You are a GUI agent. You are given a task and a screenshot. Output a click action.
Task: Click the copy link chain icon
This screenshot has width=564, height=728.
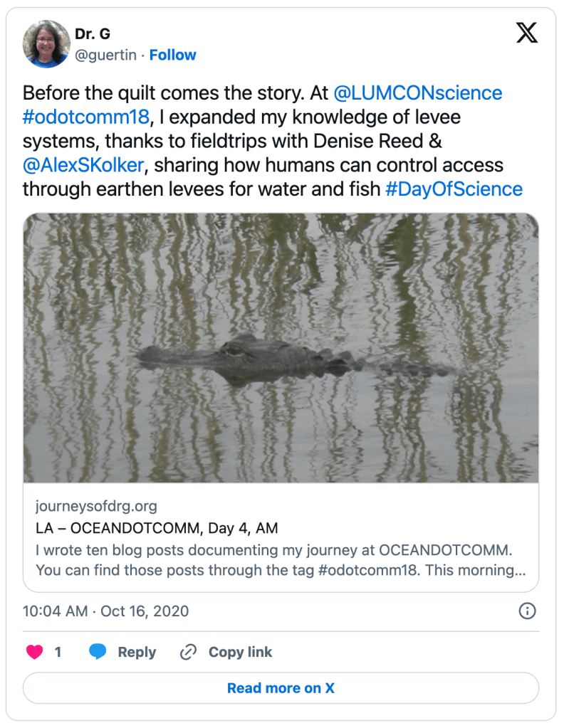coord(188,652)
